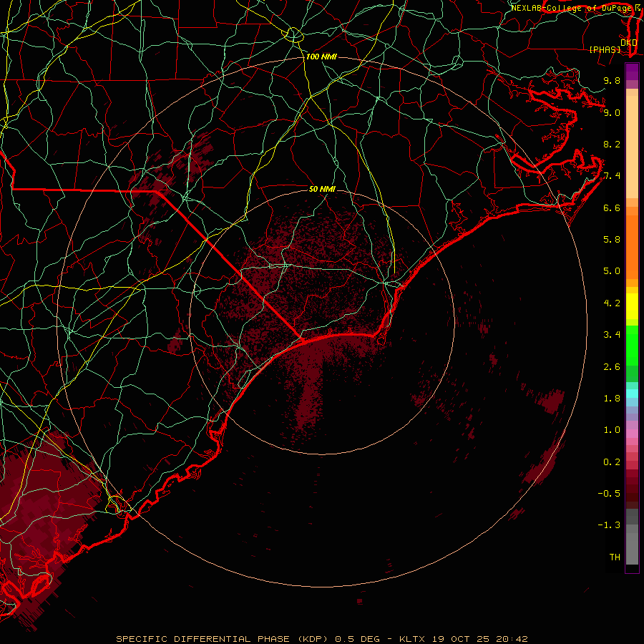
Task: Click the 100 NMI range ring label
Action: click(x=321, y=57)
